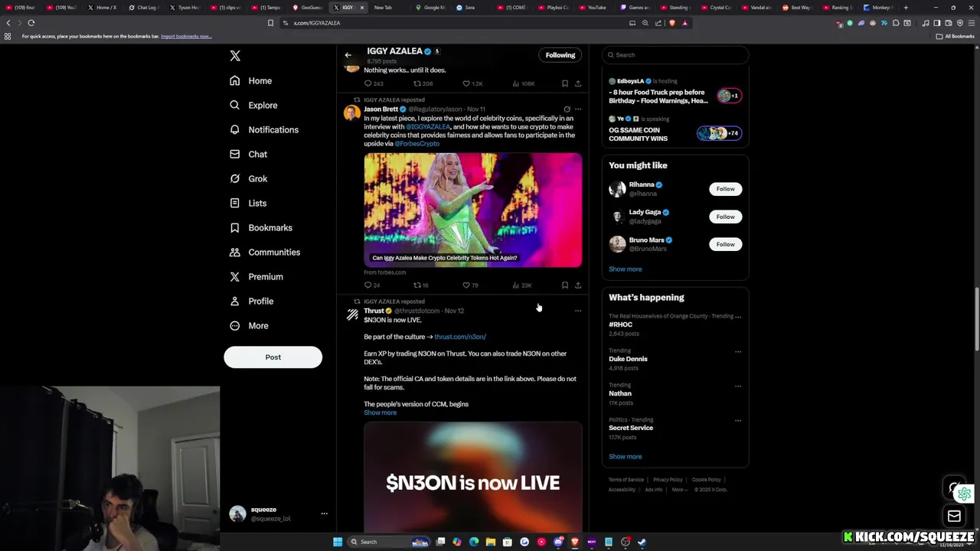The image size is (980, 551).
Task: Click the Import bookmarks now link
Action: (186, 36)
